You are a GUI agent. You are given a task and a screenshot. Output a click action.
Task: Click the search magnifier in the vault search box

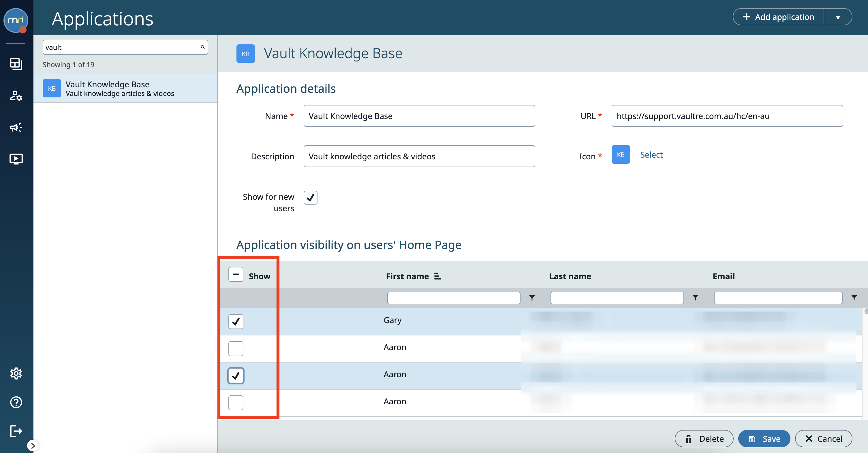pos(202,47)
